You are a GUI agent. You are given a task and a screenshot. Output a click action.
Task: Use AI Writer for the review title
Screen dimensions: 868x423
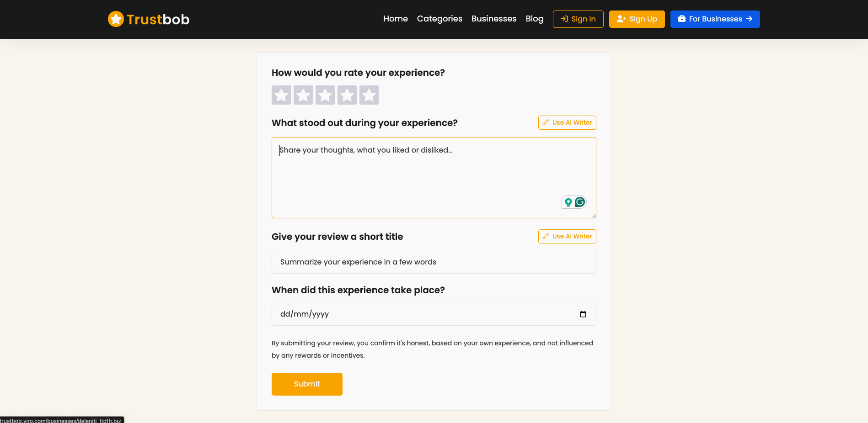tap(567, 237)
